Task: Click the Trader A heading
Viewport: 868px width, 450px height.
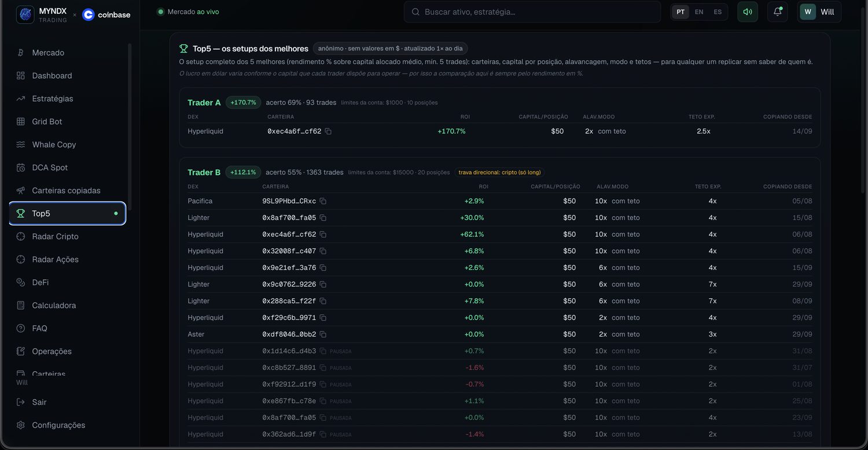Action: pyautogui.click(x=204, y=103)
